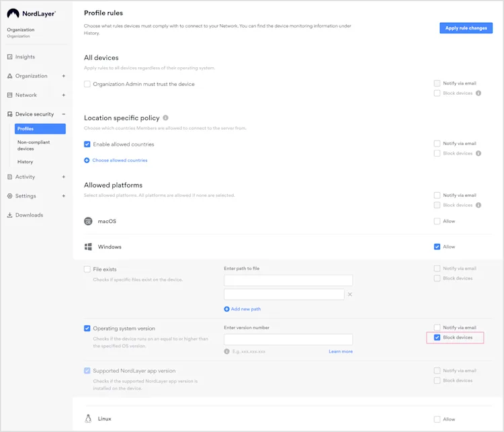Click the Downloads icon in sidebar

9,215
